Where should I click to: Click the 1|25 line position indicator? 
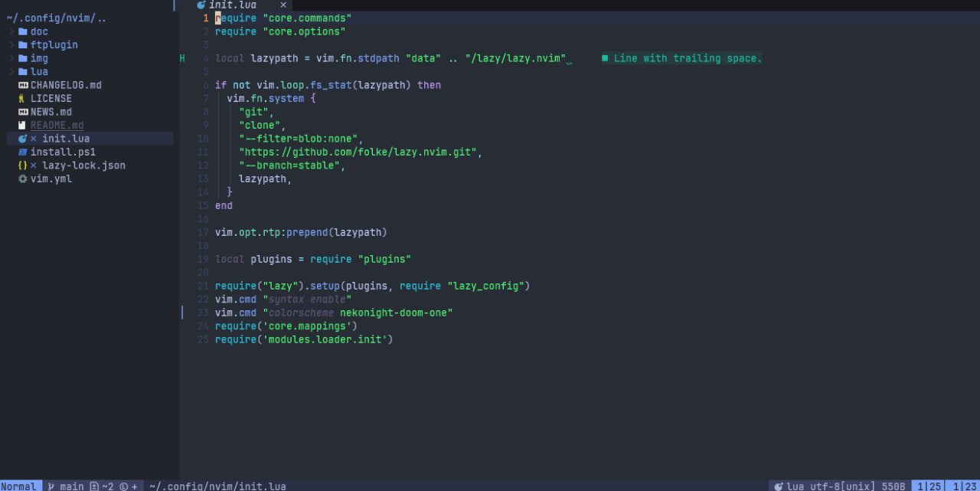pos(929,486)
